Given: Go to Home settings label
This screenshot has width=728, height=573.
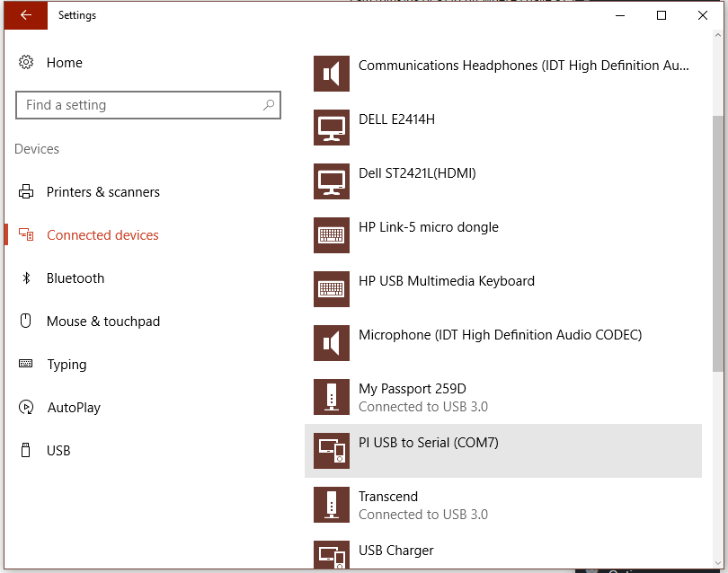Looking at the screenshot, I should click(x=65, y=63).
